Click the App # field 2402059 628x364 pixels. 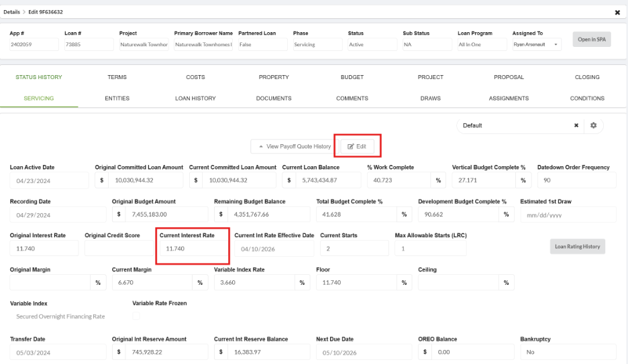tap(34, 44)
